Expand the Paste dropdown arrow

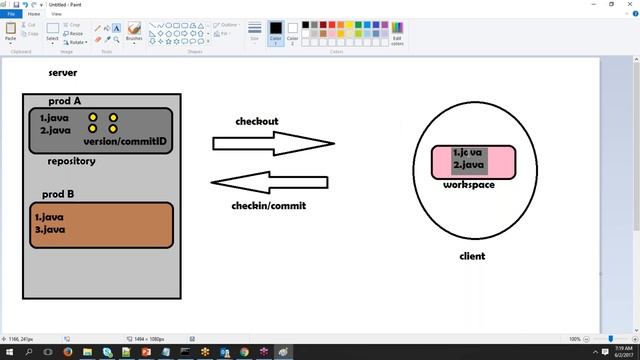(x=11, y=43)
